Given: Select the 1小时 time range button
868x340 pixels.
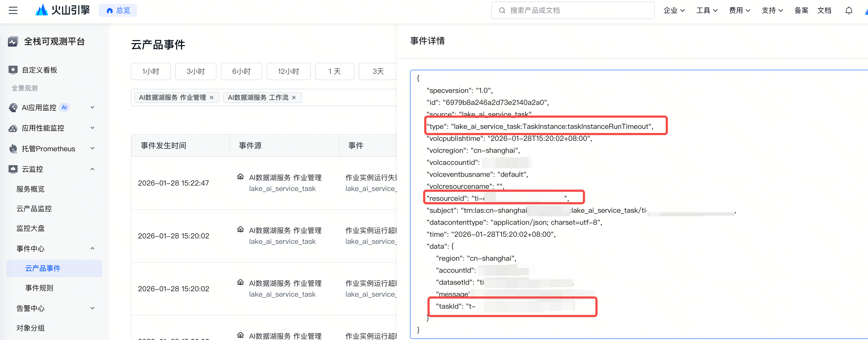Looking at the screenshot, I should coord(151,71).
